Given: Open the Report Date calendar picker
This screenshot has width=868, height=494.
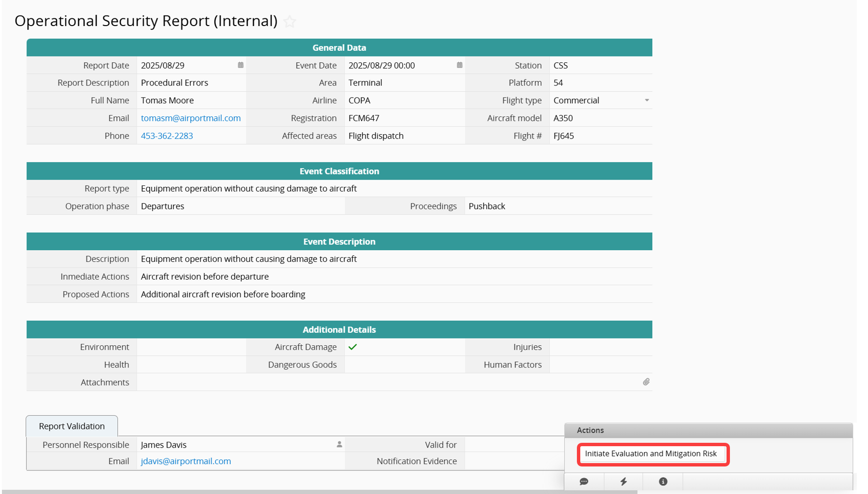Looking at the screenshot, I should pyautogui.click(x=240, y=65).
